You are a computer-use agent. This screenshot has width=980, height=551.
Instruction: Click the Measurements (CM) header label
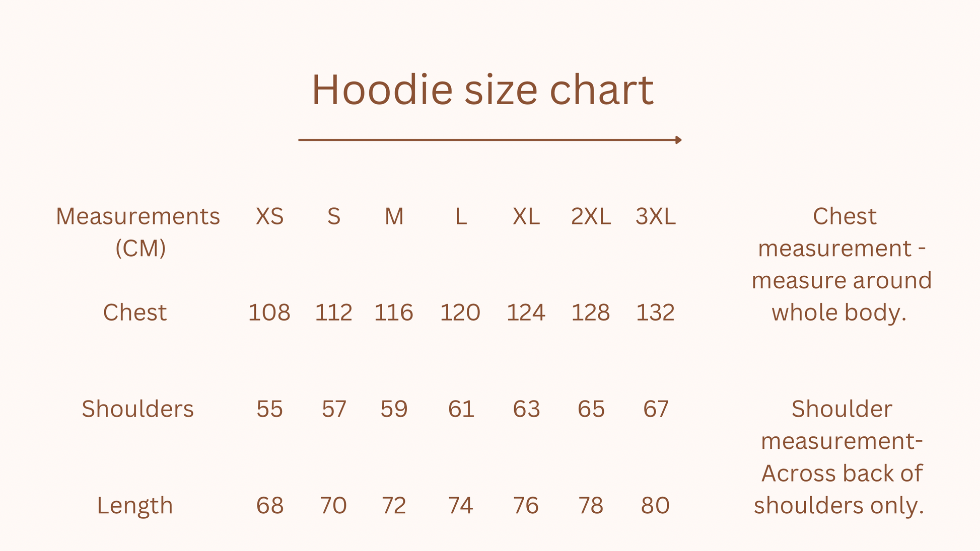pos(138,232)
